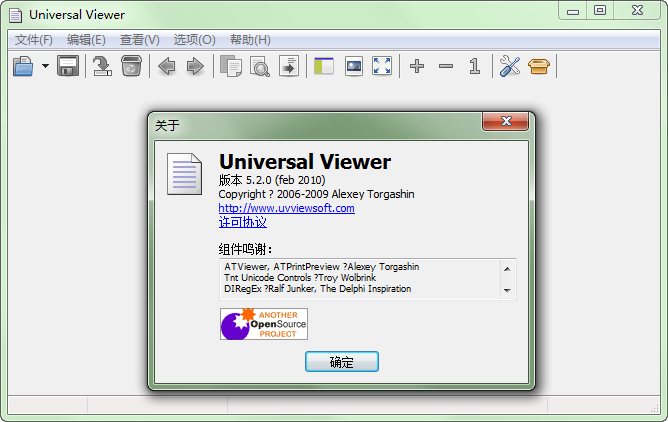Click the Copy pages toolbar icon
The image size is (668, 422).
[x=231, y=66]
